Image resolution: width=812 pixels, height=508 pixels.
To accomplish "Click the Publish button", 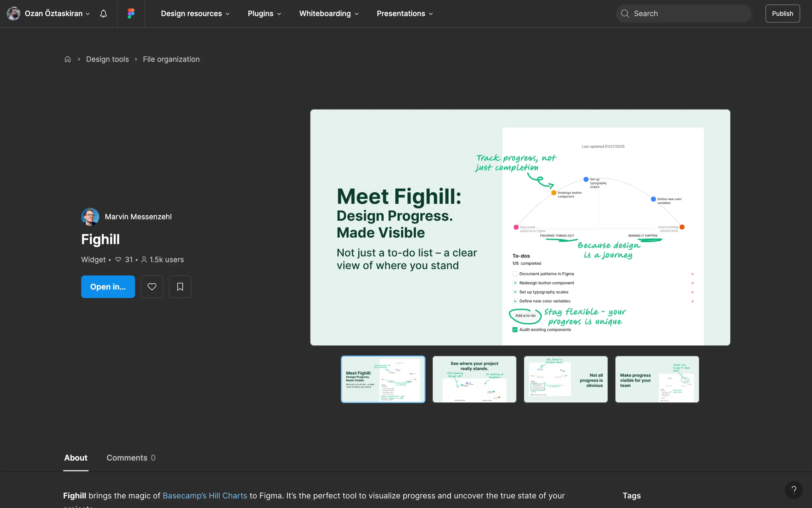I will [x=782, y=14].
